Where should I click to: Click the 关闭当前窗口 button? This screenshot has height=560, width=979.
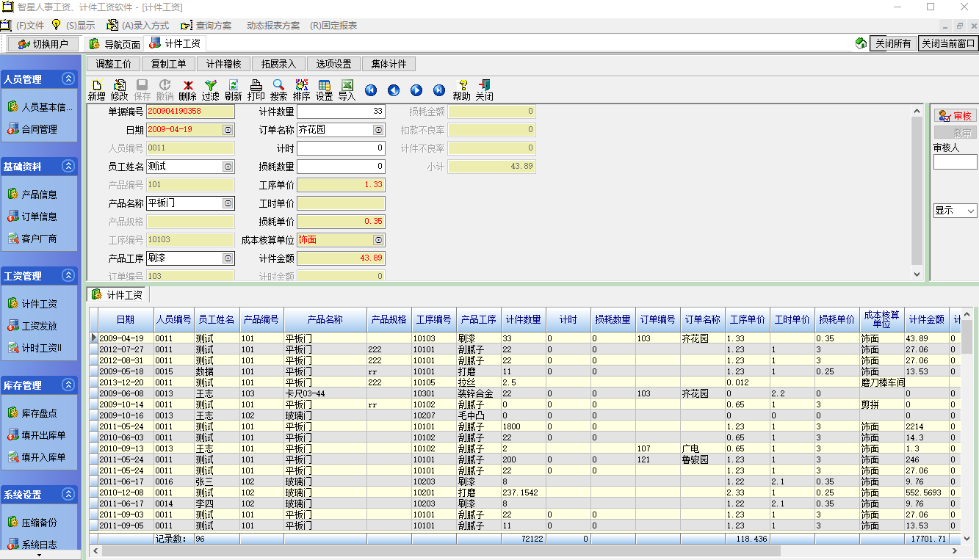click(948, 43)
